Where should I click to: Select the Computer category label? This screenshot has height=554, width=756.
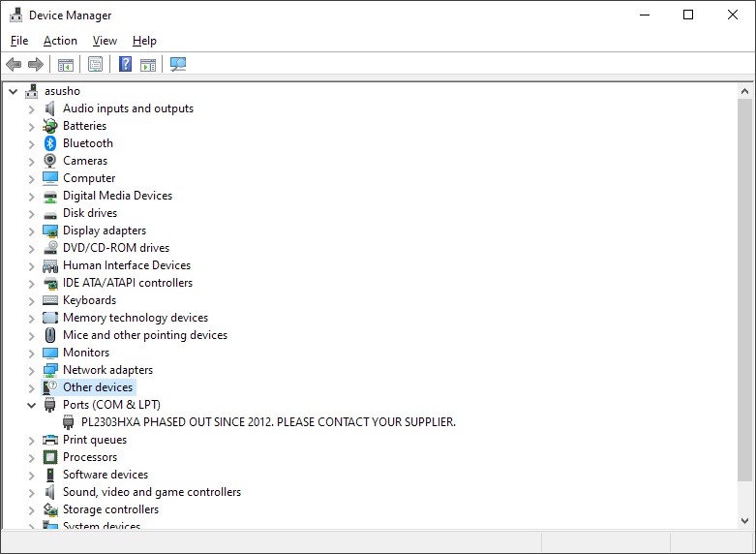pos(89,178)
